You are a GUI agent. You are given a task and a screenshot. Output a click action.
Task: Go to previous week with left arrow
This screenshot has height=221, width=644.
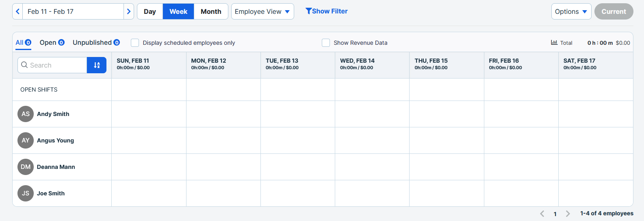point(17,11)
